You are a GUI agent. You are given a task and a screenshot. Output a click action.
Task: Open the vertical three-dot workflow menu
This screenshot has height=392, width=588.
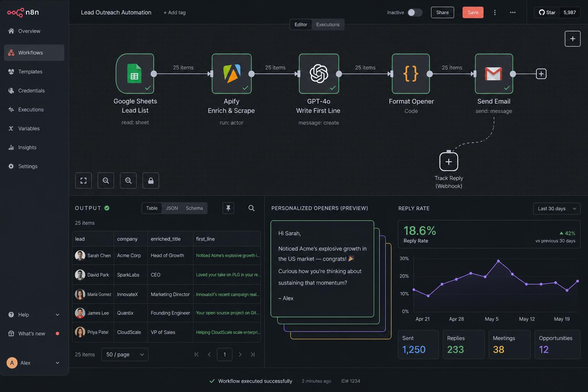[x=495, y=13]
